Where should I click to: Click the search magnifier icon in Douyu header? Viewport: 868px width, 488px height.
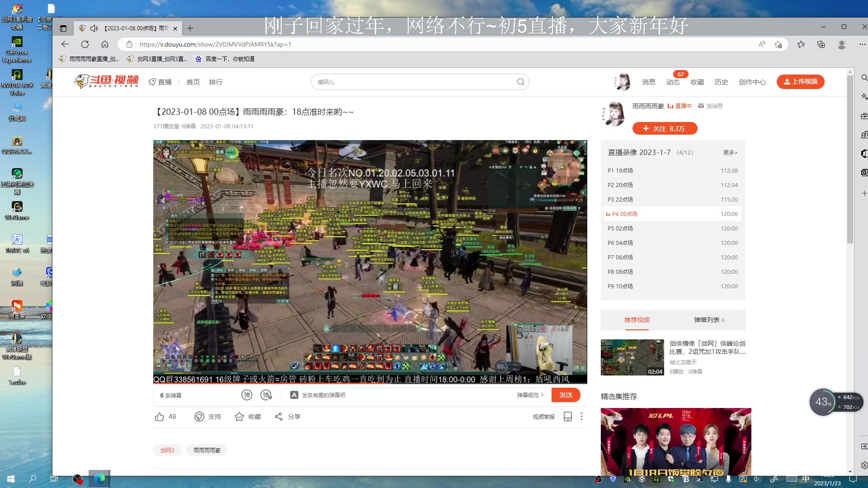tap(521, 82)
